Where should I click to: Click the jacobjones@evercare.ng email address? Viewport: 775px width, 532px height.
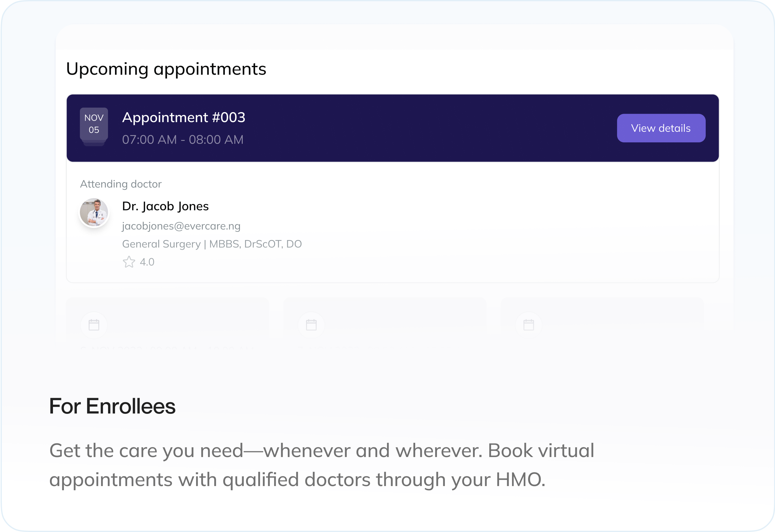pos(181,226)
